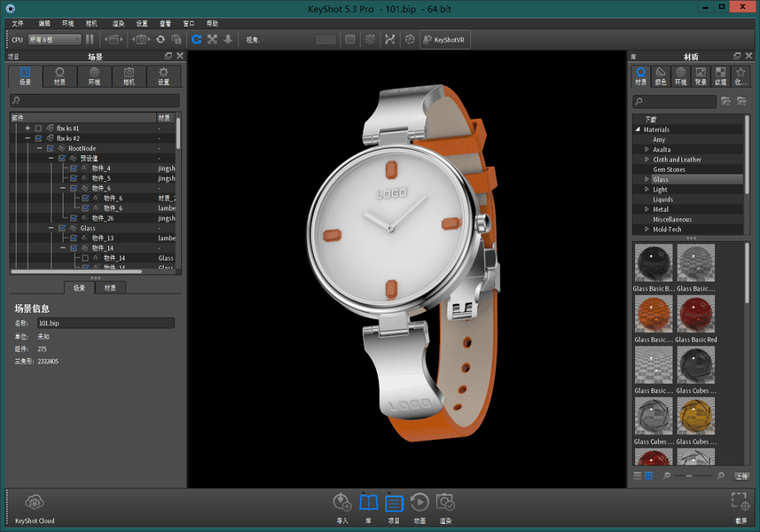Switch the library to the 纹理 (Textures) tab icon
Viewport: 760px width, 532px height.
[719, 76]
